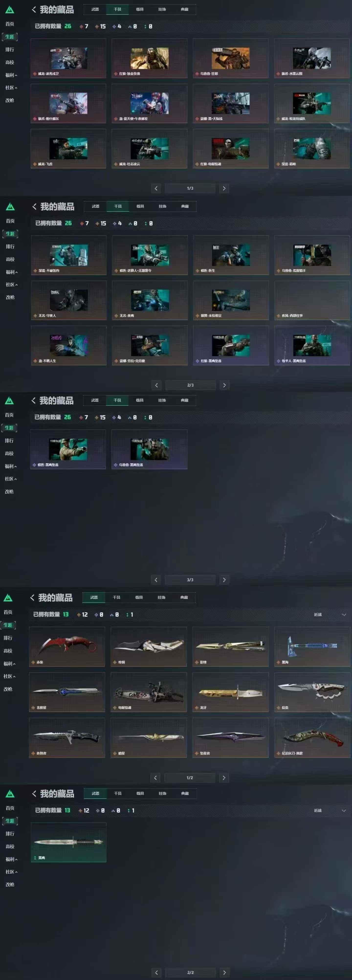The height and width of the screenshot is (980, 352).
Task: Open the 牧羊人-黑鹰坠落 card
Action: tap(312, 345)
